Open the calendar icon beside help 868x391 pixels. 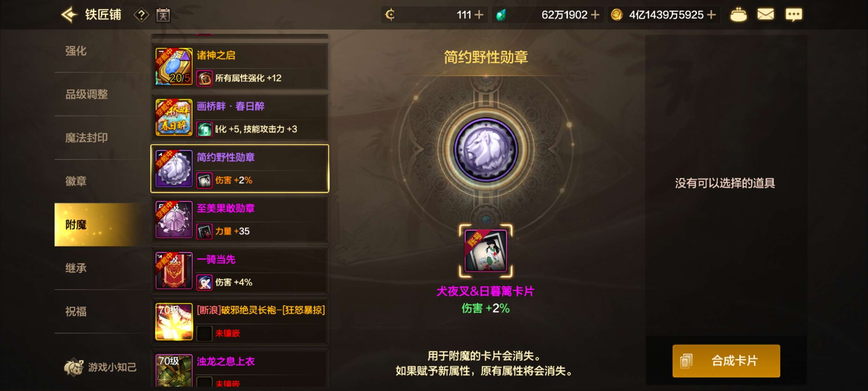(x=163, y=15)
